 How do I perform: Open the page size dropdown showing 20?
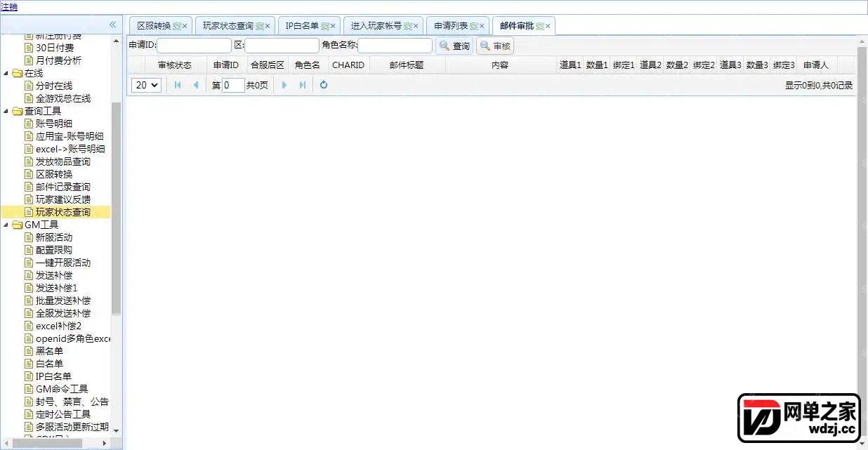point(147,85)
